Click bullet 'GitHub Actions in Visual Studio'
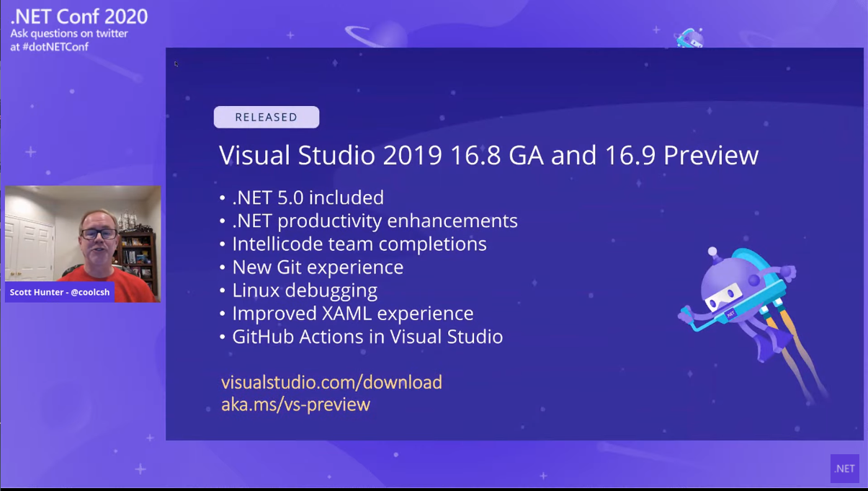The image size is (868, 491). point(367,337)
